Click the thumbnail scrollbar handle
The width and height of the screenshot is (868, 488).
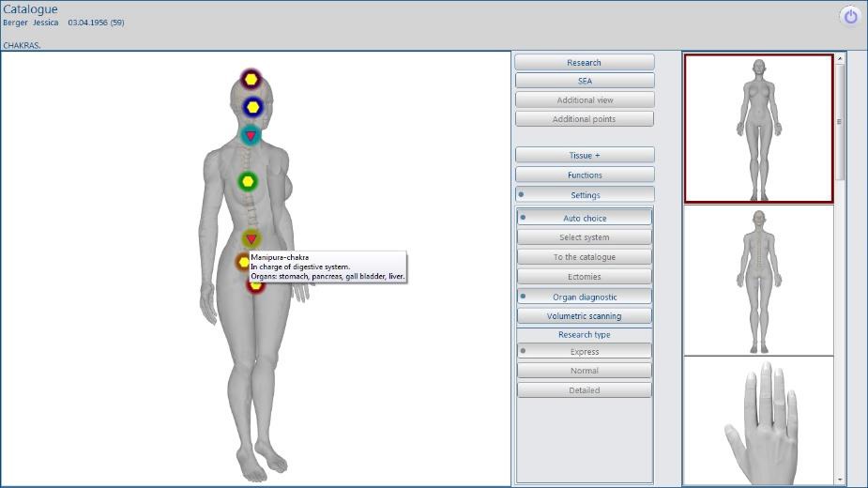tap(840, 122)
